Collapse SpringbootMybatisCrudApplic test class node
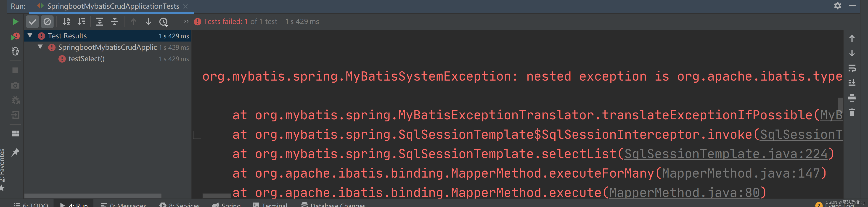 coord(40,47)
